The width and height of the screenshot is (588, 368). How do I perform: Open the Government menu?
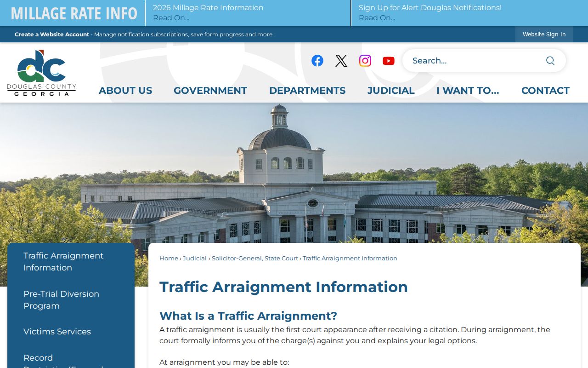[x=210, y=91]
